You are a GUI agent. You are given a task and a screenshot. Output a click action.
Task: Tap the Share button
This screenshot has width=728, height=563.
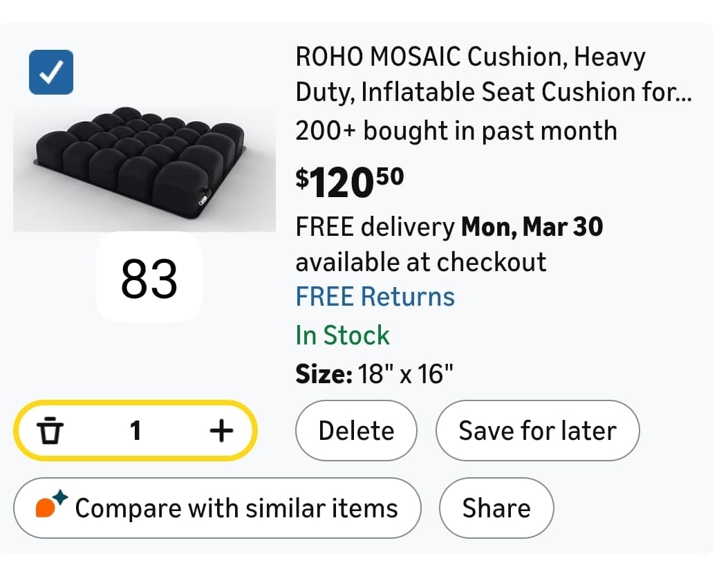[496, 508]
